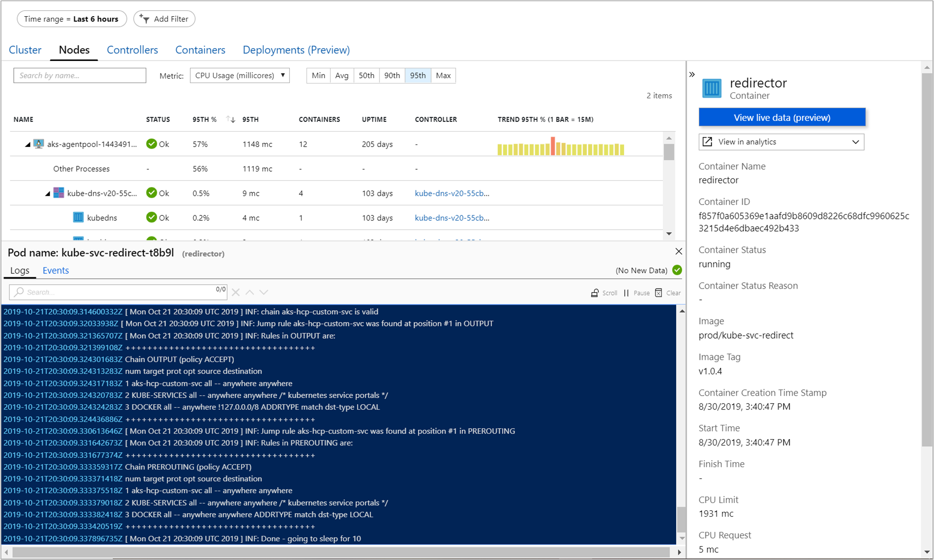The width and height of the screenshot is (934, 560).
Task: Switch percentile to Avg
Action: pos(342,76)
